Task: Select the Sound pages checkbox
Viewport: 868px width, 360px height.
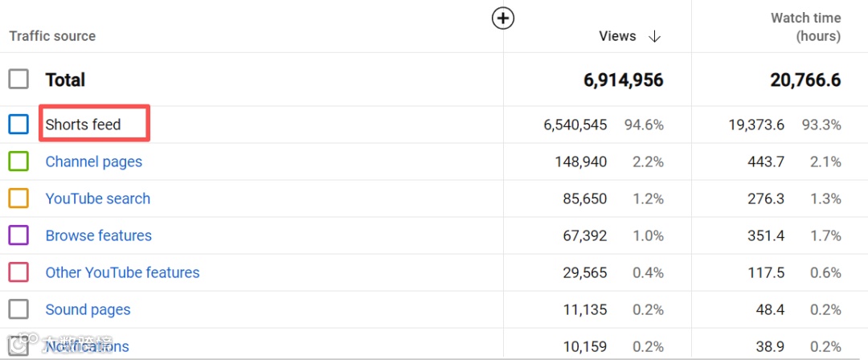Action: pos(18,309)
